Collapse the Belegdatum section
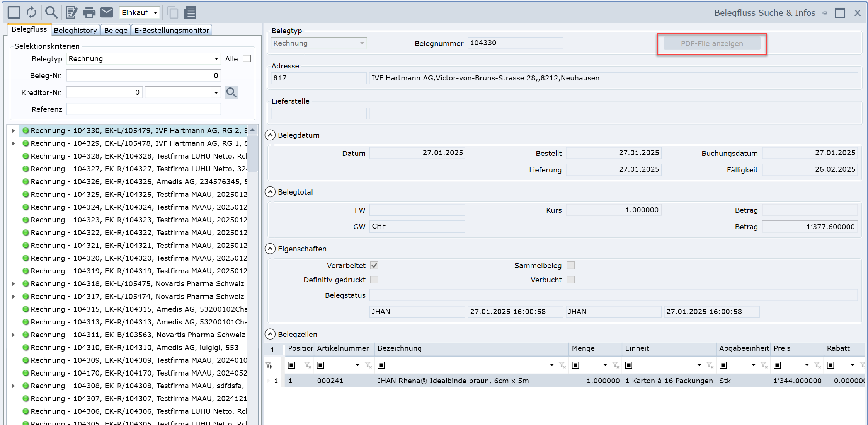This screenshot has height=425, width=868. click(x=270, y=135)
